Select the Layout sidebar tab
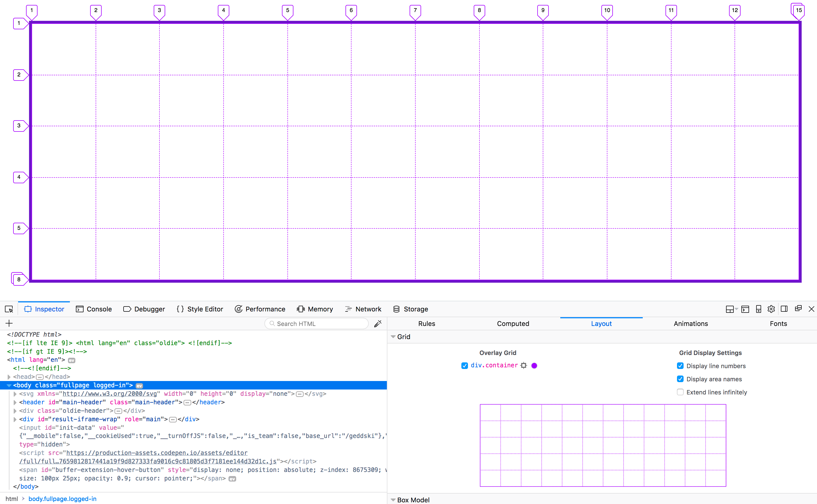817x504 pixels. point(601,324)
